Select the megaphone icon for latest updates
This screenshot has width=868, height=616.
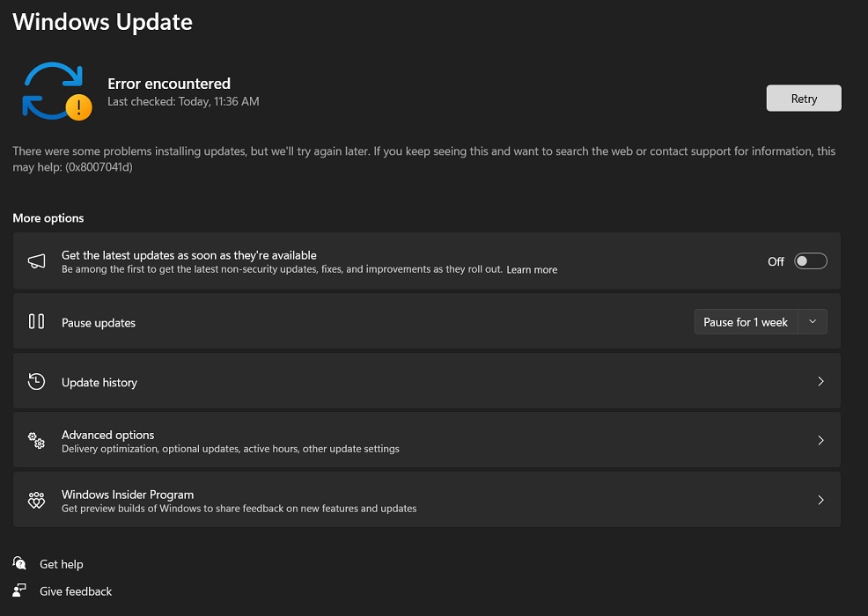pyautogui.click(x=36, y=260)
